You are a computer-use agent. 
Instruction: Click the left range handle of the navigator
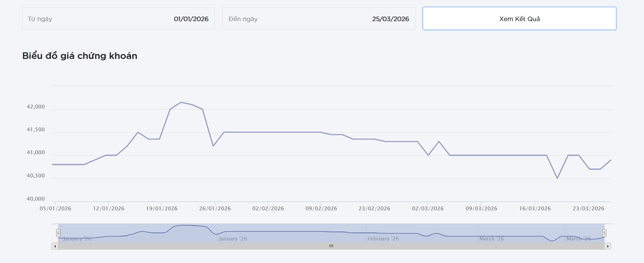(x=58, y=233)
